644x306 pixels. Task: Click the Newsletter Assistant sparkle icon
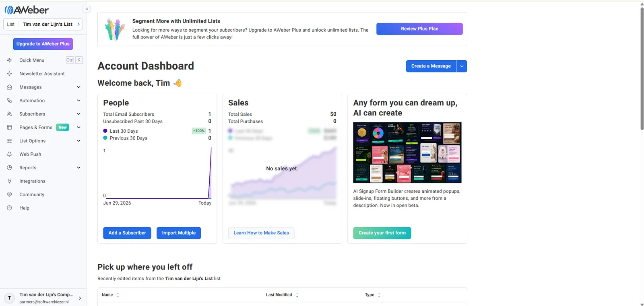(x=9, y=74)
